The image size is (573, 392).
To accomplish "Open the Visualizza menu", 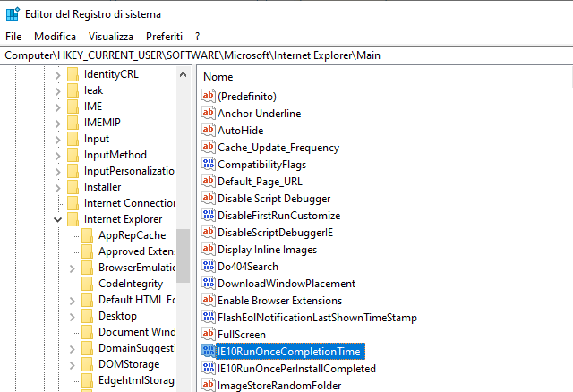I will tap(111, 37).
